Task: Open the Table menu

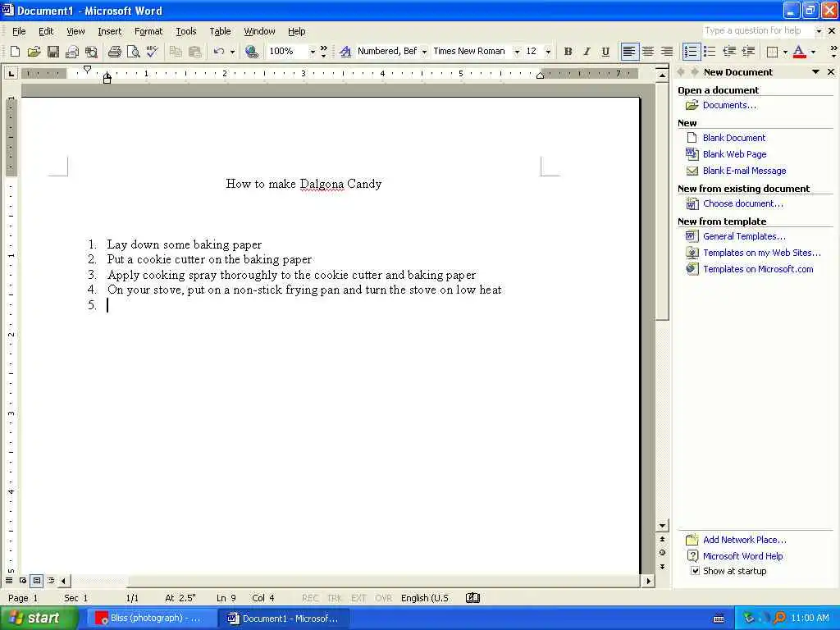Action: pyautogui.click(x=220, y=31)
